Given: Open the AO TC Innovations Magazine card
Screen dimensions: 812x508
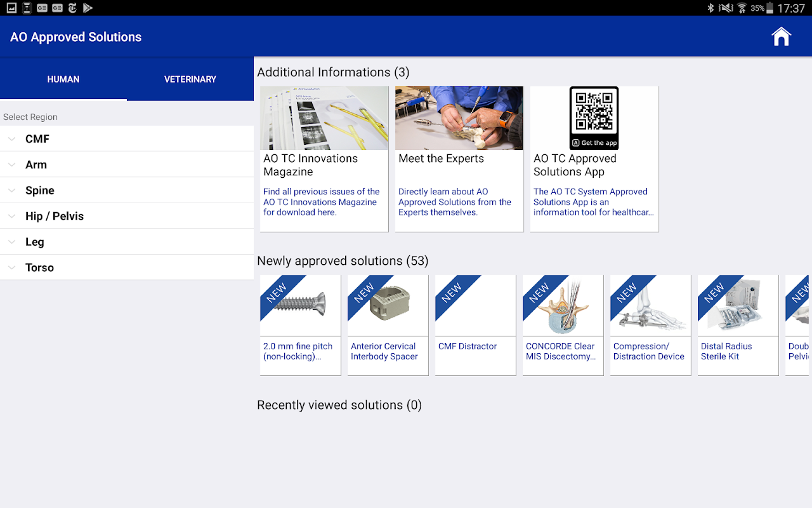Looking at the screenshot, I should (324, 159).
